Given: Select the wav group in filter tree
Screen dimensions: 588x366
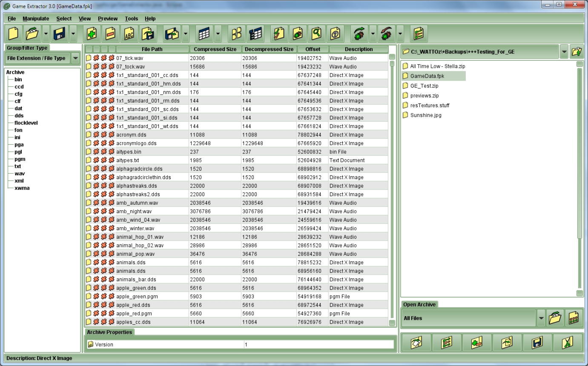Looking at the screenshot, I should pos(20,174).
